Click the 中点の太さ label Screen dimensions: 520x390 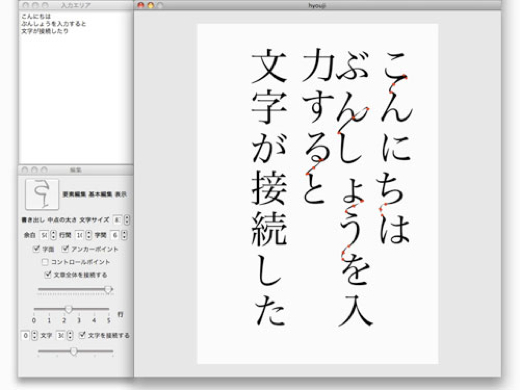point(62,220)
